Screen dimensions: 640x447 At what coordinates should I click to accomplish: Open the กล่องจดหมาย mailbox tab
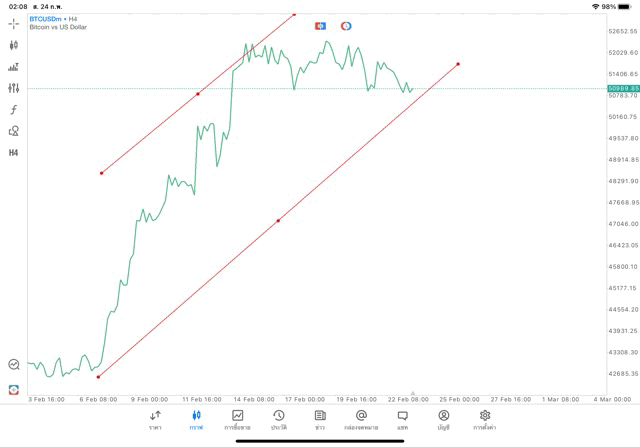[x=361, y=419]
